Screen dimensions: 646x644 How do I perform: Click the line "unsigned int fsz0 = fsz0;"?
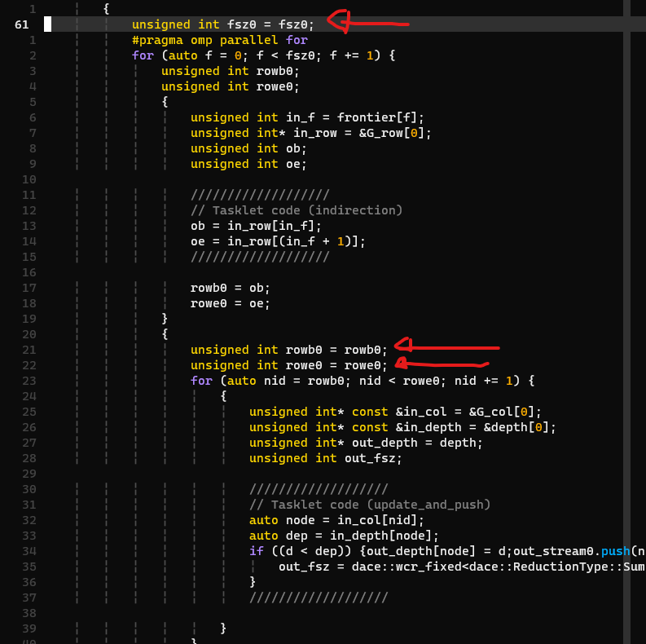(x=223, y=24)
